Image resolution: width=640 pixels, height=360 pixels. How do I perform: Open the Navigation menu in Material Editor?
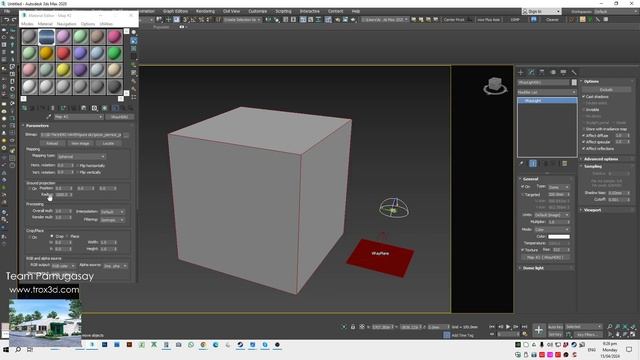click(67, 24)
